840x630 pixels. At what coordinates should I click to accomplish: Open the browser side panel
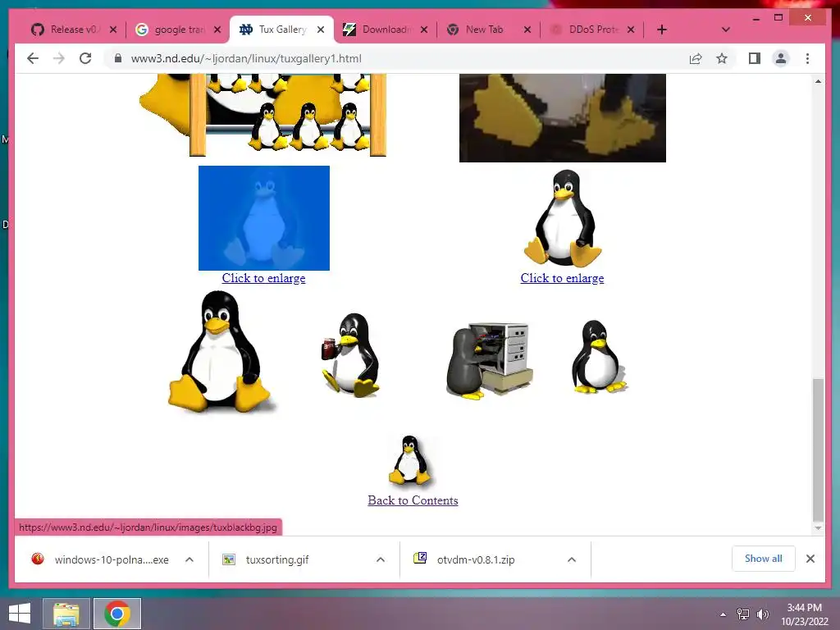(755, 58)
